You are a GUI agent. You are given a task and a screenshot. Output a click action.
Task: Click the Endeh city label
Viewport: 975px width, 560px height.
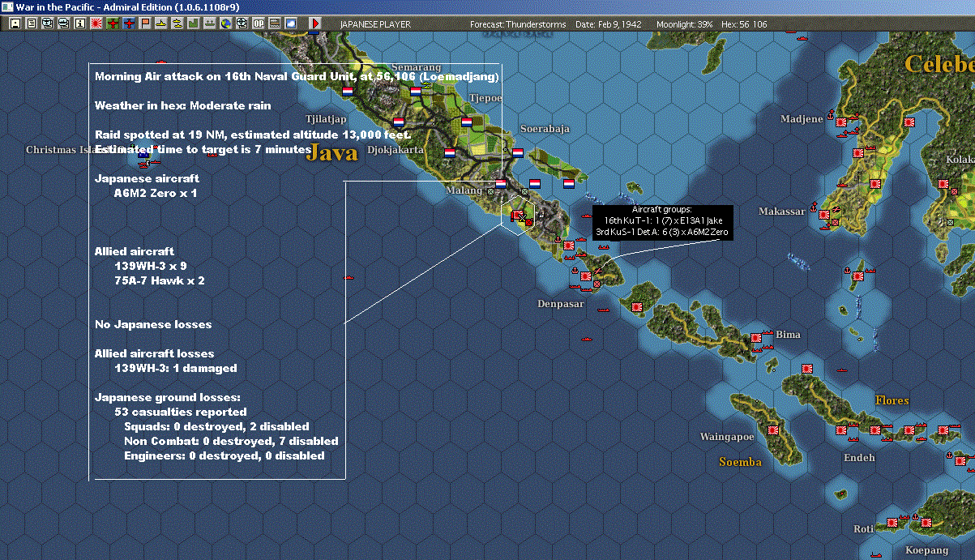coord(859,458)
